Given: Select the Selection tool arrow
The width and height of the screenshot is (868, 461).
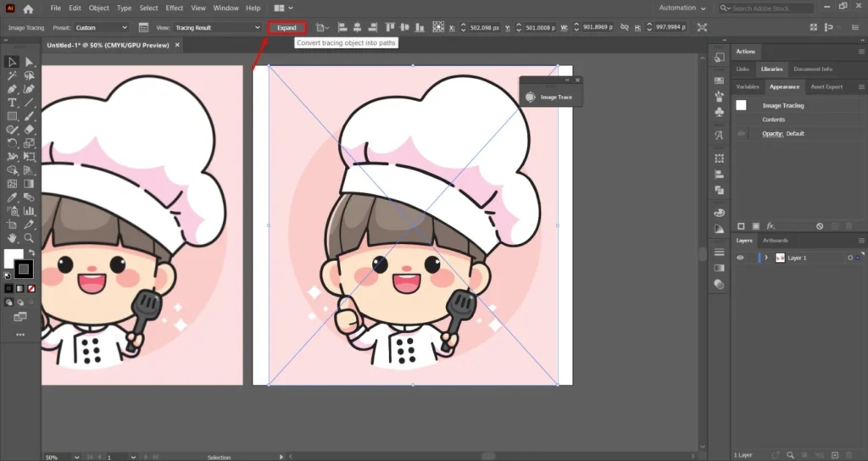Looking at the screenshot, I should click(x=12, y=62).
